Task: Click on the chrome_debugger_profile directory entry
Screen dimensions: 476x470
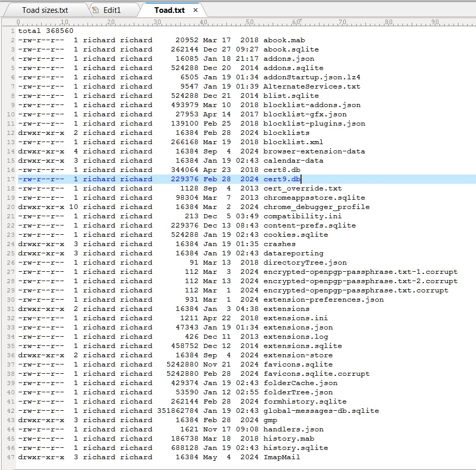Action: [316, 207]
